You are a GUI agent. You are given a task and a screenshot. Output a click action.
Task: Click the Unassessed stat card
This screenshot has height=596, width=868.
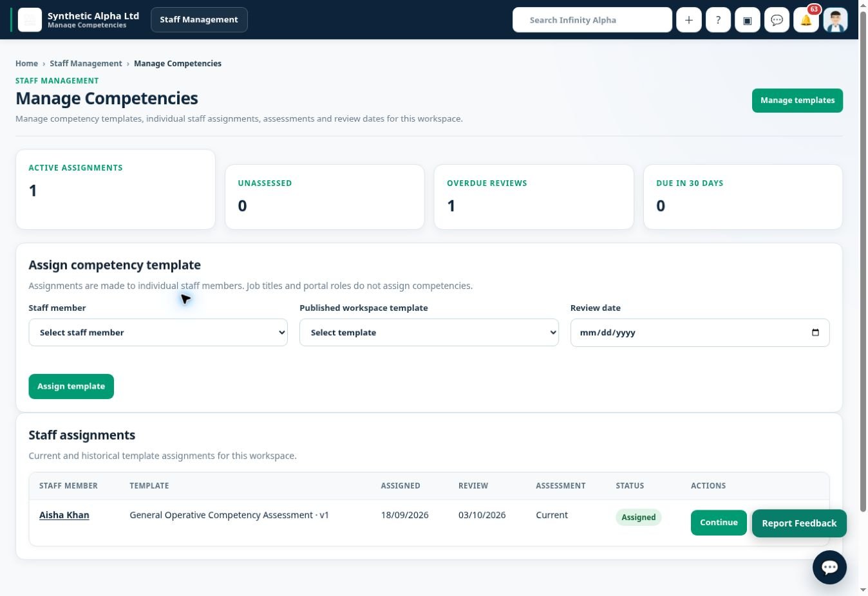click(x=325, y=197)
